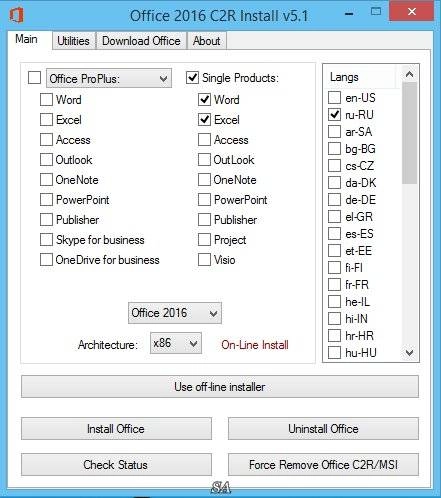Click the On-Line Install label
The height and width of the screenshot is (498, 441).
point(255,345)
